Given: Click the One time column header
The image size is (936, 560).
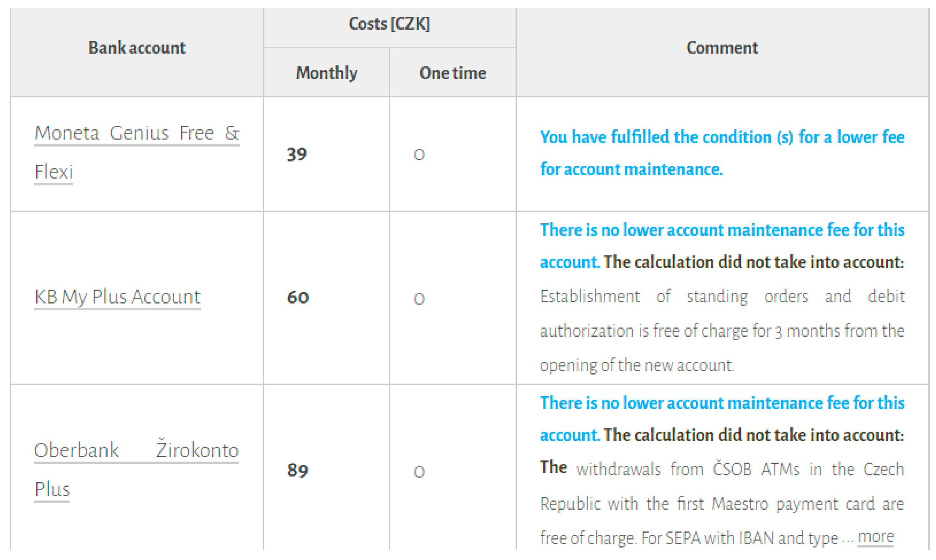Looking at the screenshot, I should point(452,73).
